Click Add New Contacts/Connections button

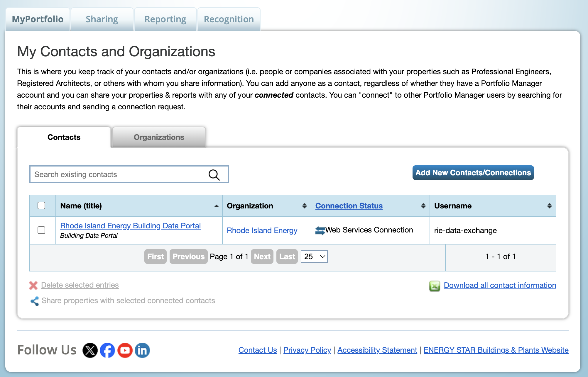pyautogui.click(x=473, y=173)
